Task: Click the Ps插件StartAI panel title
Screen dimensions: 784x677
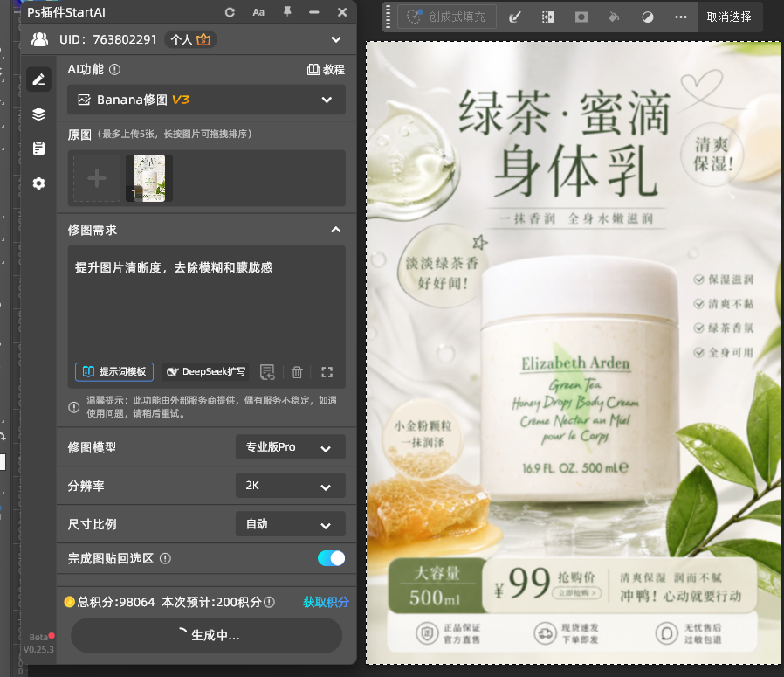Action: 66,12
